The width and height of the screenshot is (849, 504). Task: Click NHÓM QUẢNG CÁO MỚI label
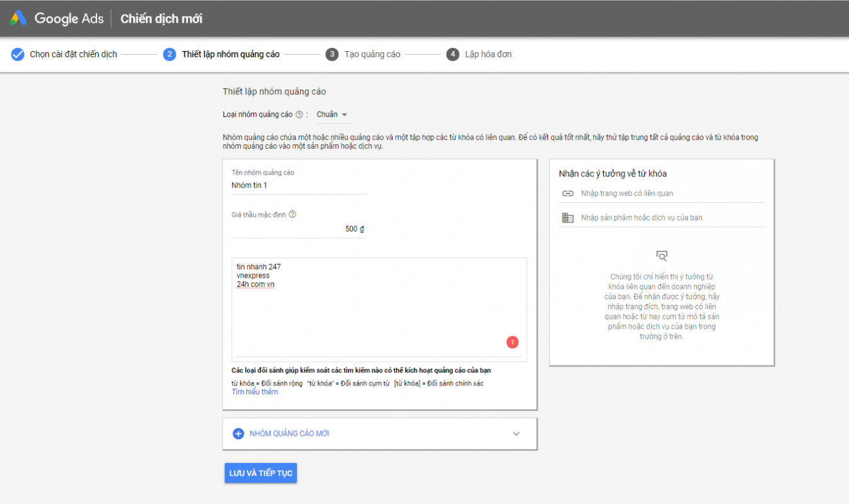[289, 433]
